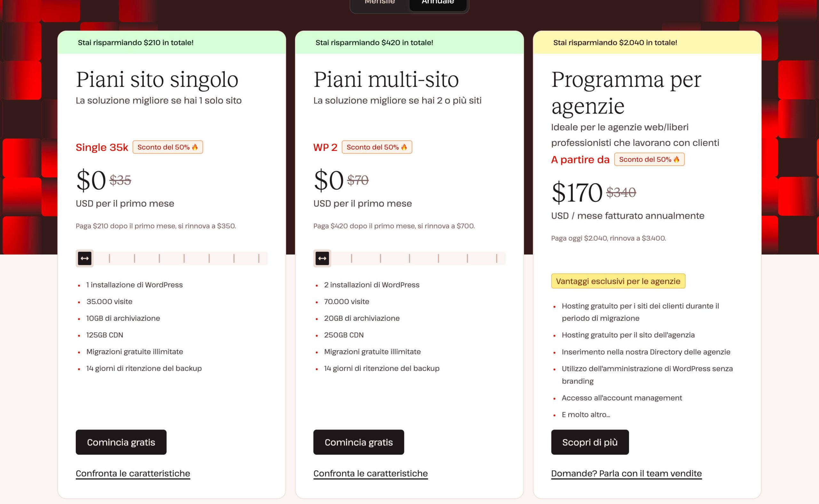The height and width of the screenshot is (504, 819).
Task: Click the Vantaggi esclusivi per le agenzie label
Action: 618,281
